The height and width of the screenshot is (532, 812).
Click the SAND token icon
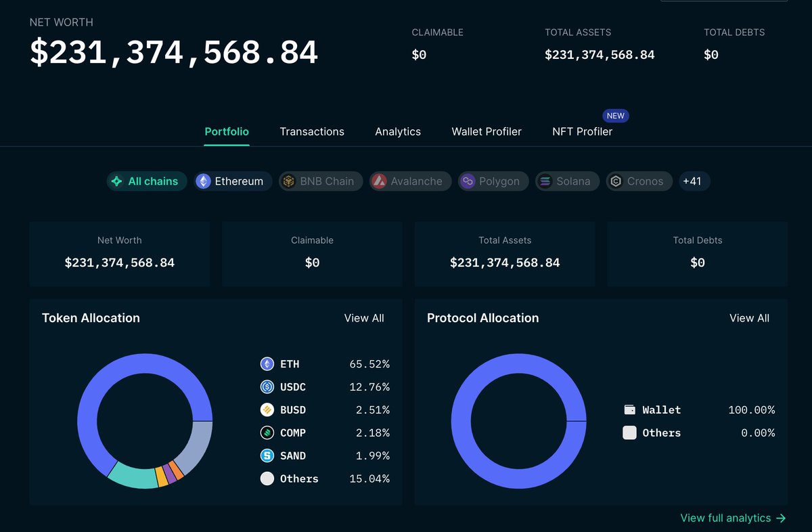[x=267, y=456]
